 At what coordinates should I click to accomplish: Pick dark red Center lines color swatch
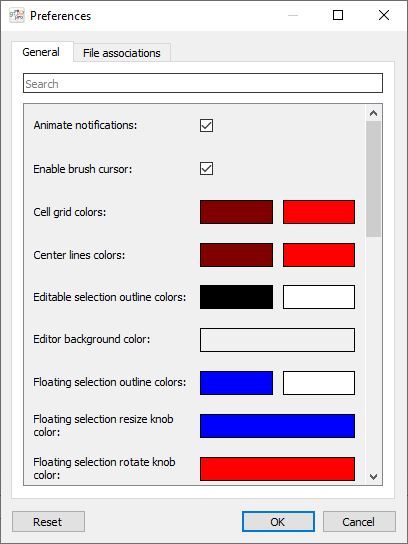point(236,255)
